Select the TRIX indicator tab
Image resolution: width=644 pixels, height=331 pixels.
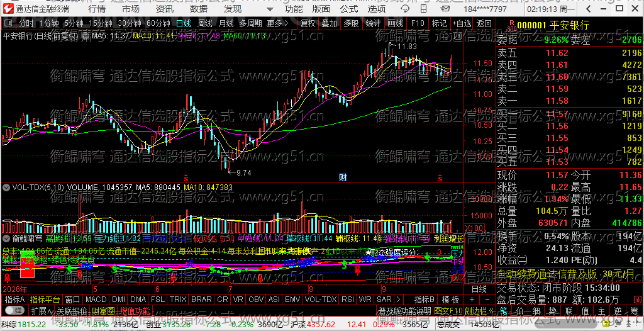[178, 300]
